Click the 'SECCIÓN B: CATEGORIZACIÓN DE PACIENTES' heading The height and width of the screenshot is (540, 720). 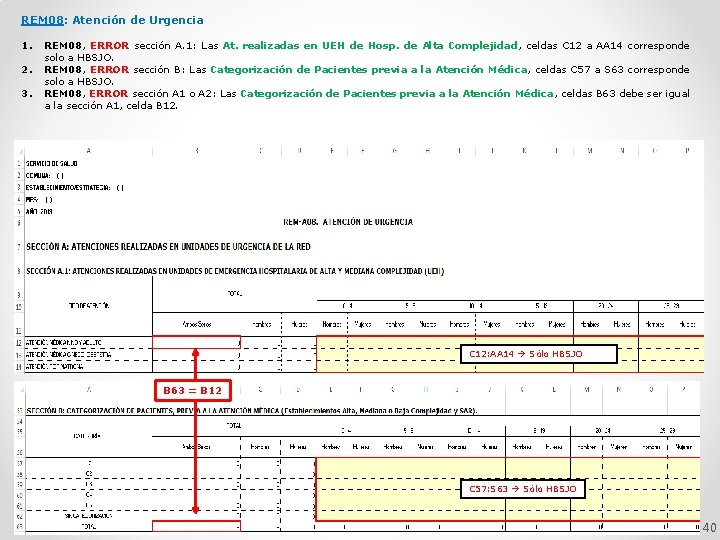(x=252, y=411)
